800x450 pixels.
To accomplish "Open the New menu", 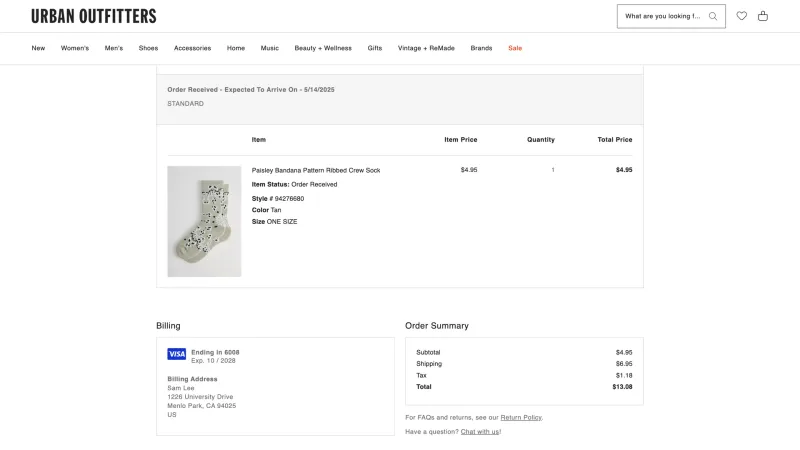I will point(38,48).
